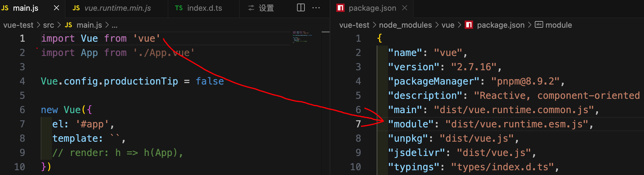Click the commented render line
644x175 pixels.
click(117, 153)
